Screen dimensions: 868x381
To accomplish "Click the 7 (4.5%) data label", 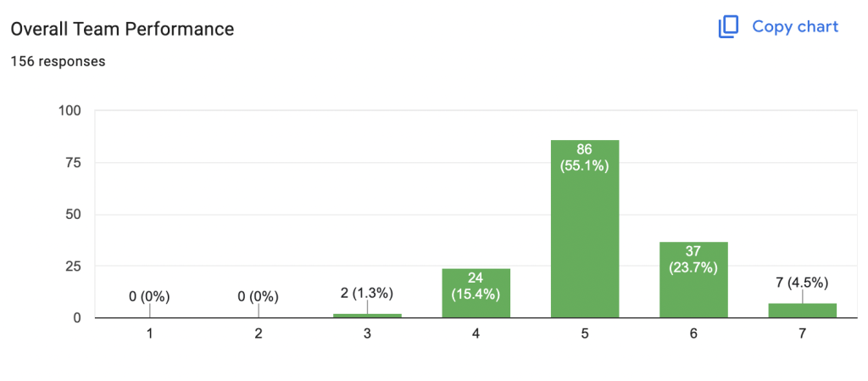I will coord(802,283).
